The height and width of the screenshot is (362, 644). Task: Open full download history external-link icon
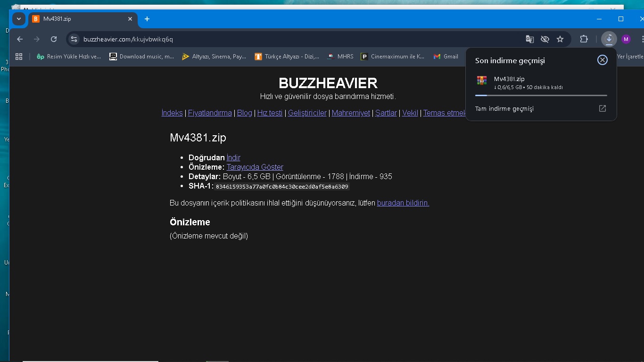coord(603,108)
